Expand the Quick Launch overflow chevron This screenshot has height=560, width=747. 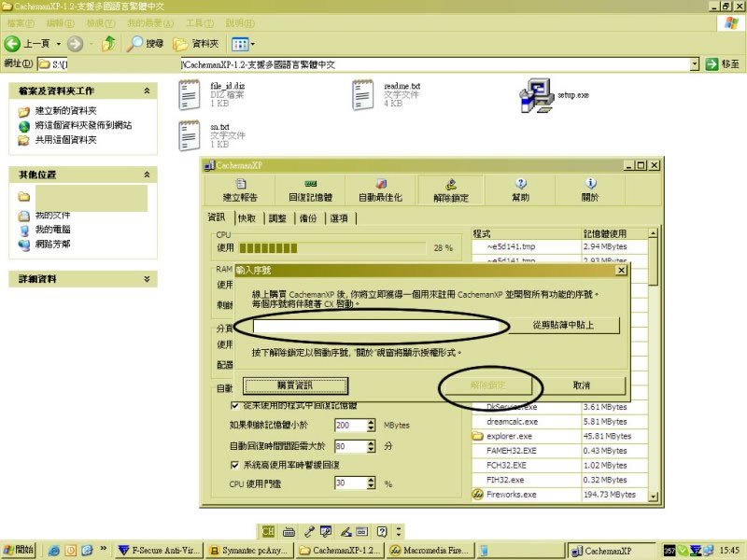tap(103, 549)
